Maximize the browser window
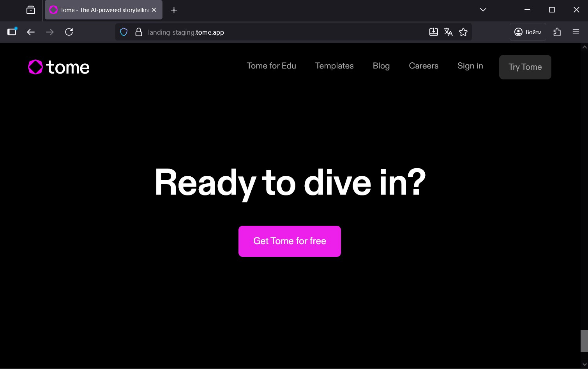The width and height of the screenshot is (588, 369). click(552, 10)
